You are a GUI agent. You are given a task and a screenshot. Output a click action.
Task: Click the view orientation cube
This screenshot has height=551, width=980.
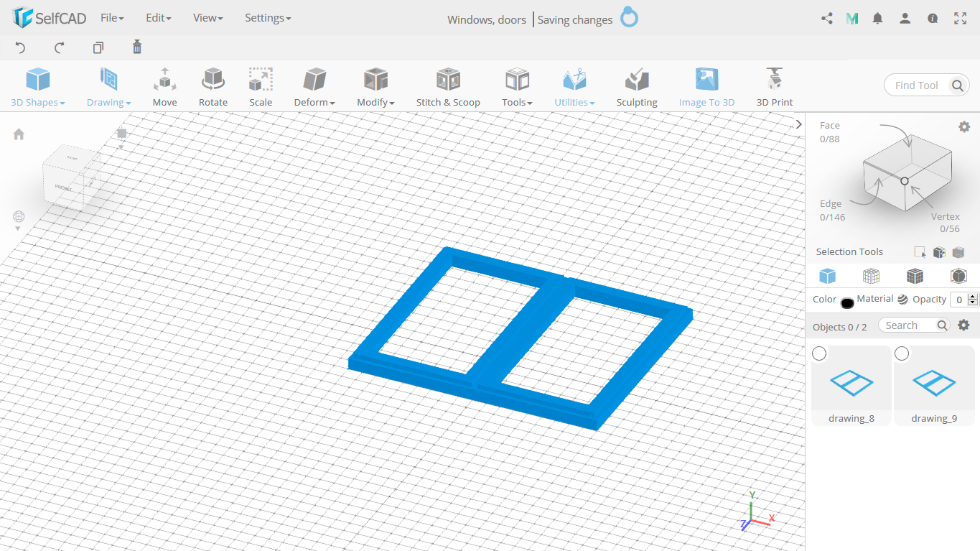71,179
